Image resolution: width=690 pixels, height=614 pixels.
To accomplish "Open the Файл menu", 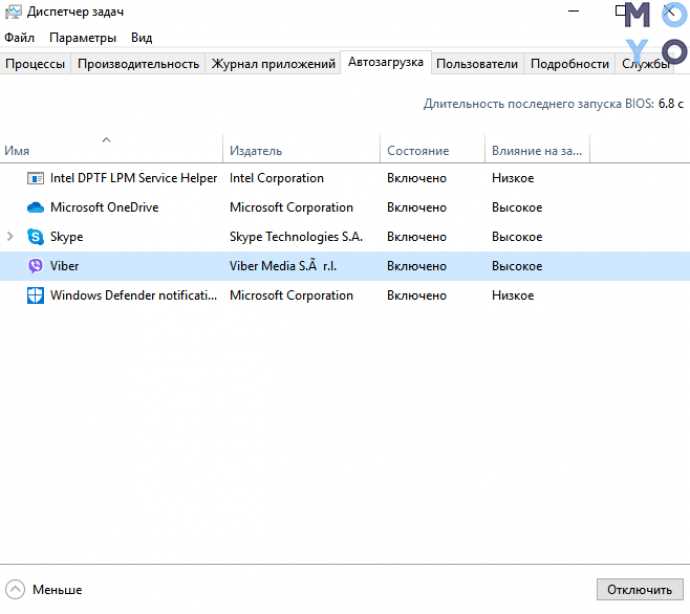I will coord(19,37).
